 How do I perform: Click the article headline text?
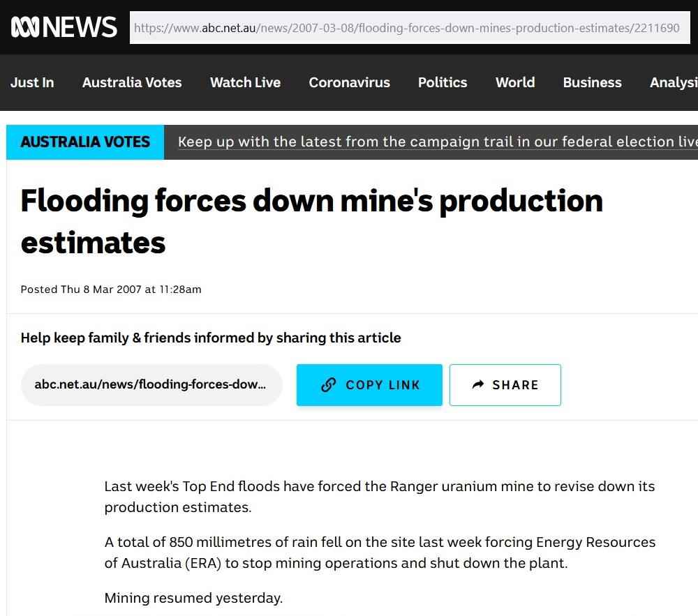pyautogui.click(x=311, y=221)
